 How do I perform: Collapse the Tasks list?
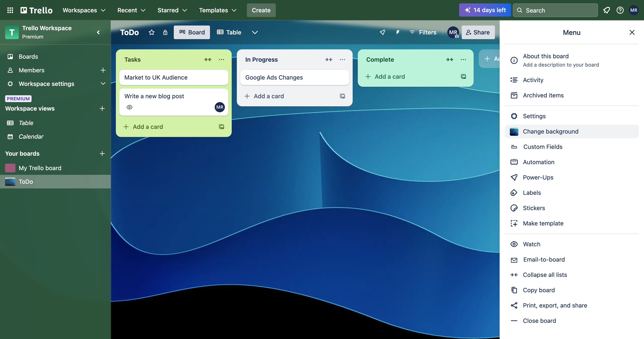[x=208, y=59]
